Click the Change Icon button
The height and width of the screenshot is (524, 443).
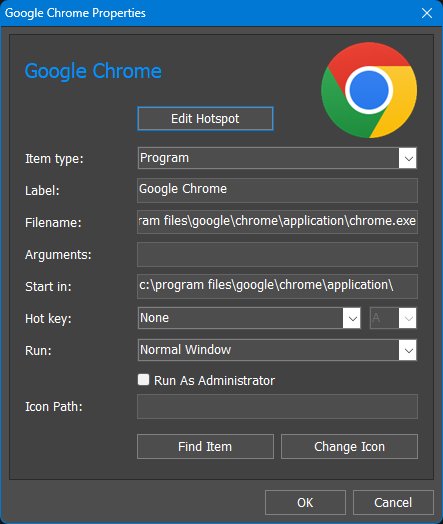(x=349, y=446)
